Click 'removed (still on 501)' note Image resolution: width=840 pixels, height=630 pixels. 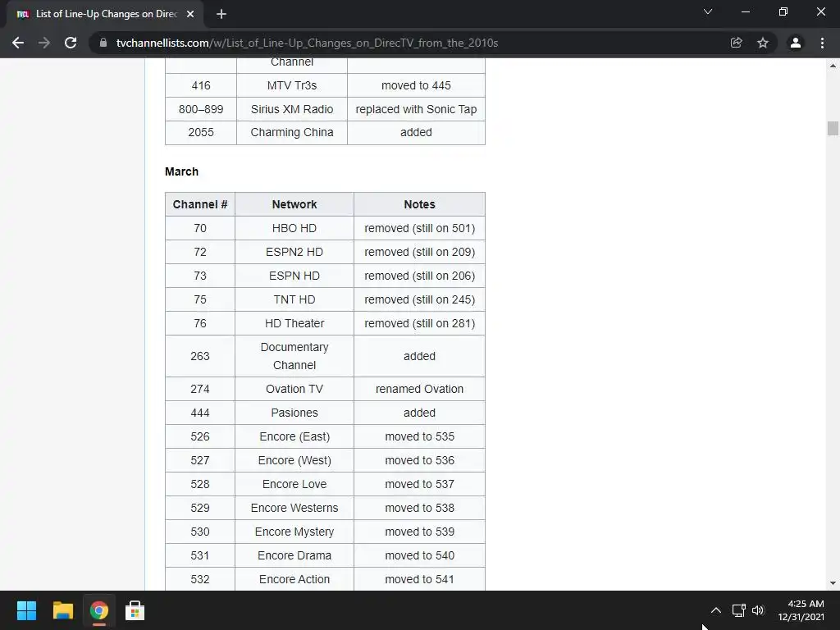pos(419,228)
